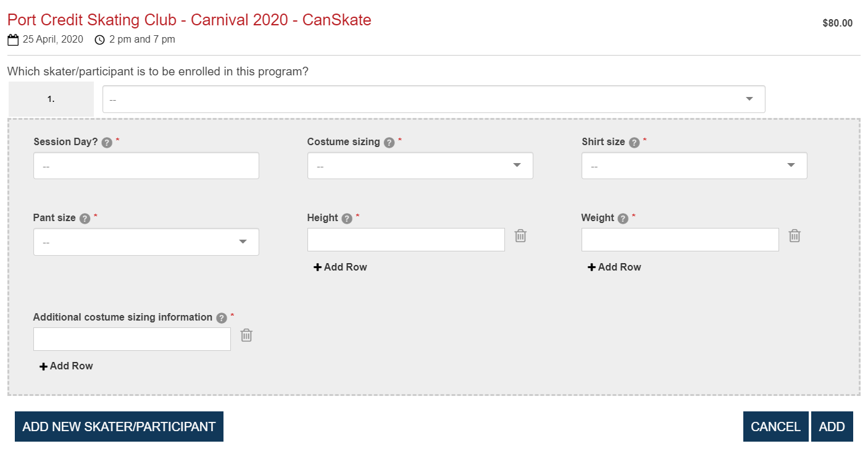
Task: Open the skater/participant selection dropdown
Action: point(433,99)
